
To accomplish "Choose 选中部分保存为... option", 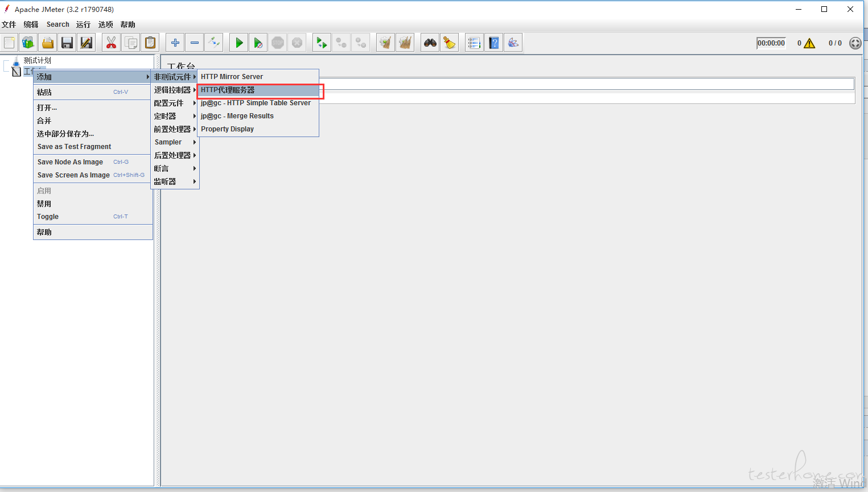I will point(93,134).
